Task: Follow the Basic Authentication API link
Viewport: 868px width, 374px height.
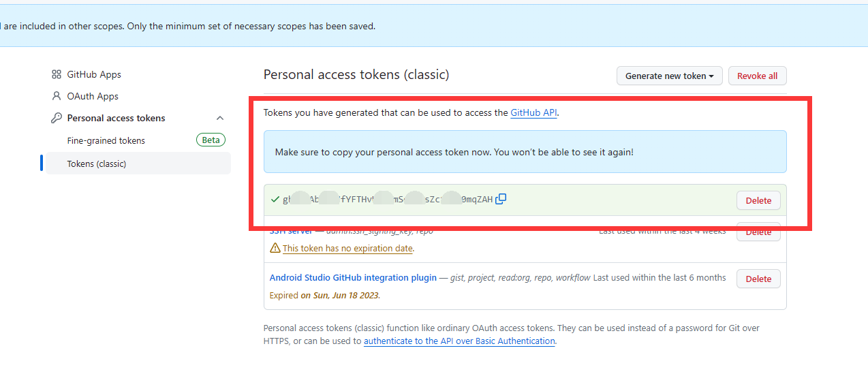Action: click(x=459, y=341)
